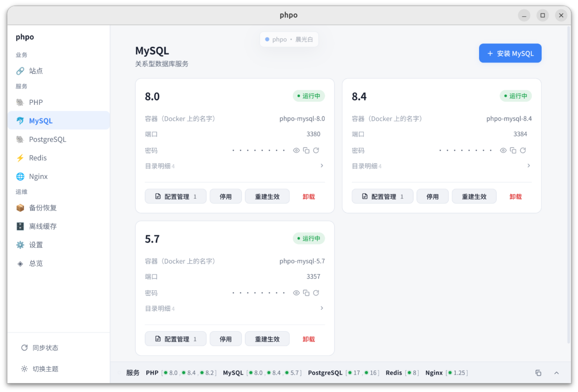Open PostgreSQL service page
Image resolution: width=578 pixels, height=392 pixels.
59,139
